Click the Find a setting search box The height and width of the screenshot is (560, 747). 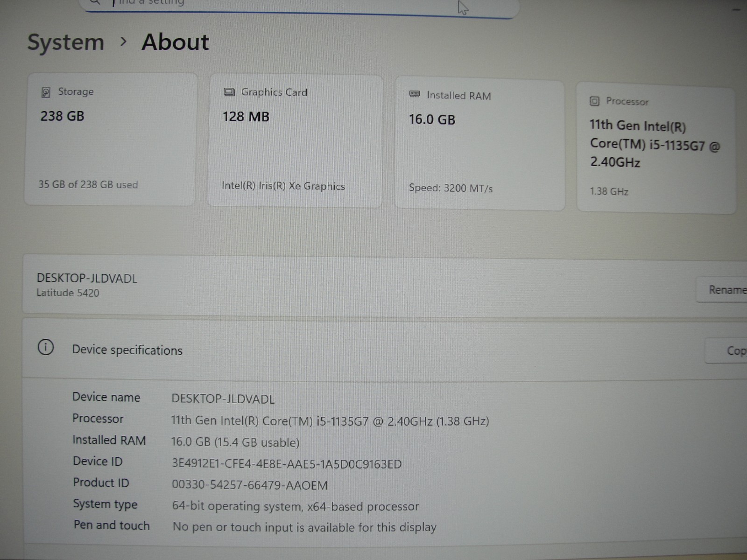click(299, 6)
